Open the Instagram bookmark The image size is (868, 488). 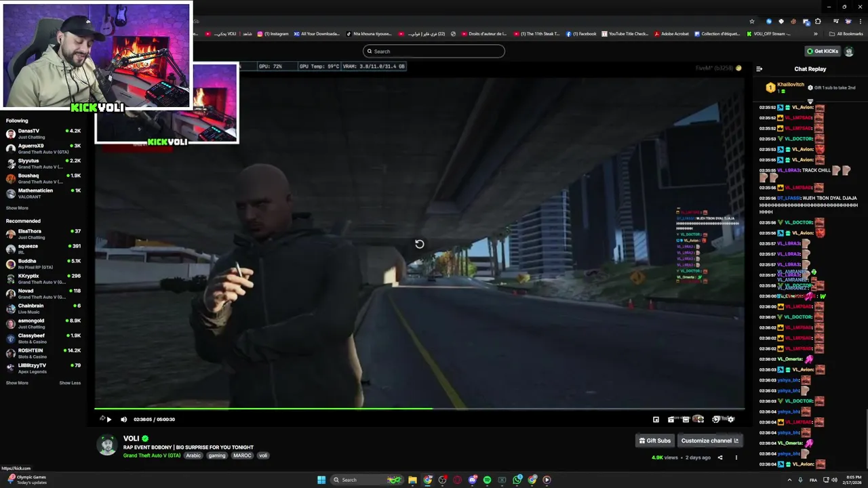(273, 34)
